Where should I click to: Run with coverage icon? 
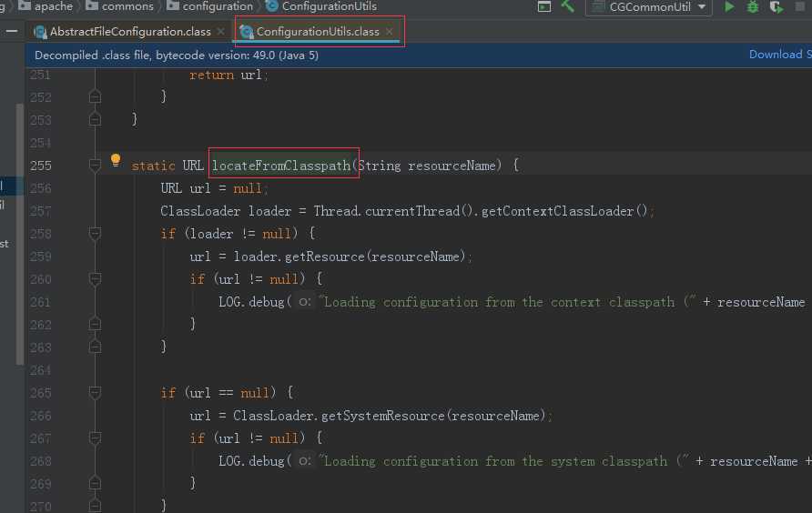(x=776, y=6)
